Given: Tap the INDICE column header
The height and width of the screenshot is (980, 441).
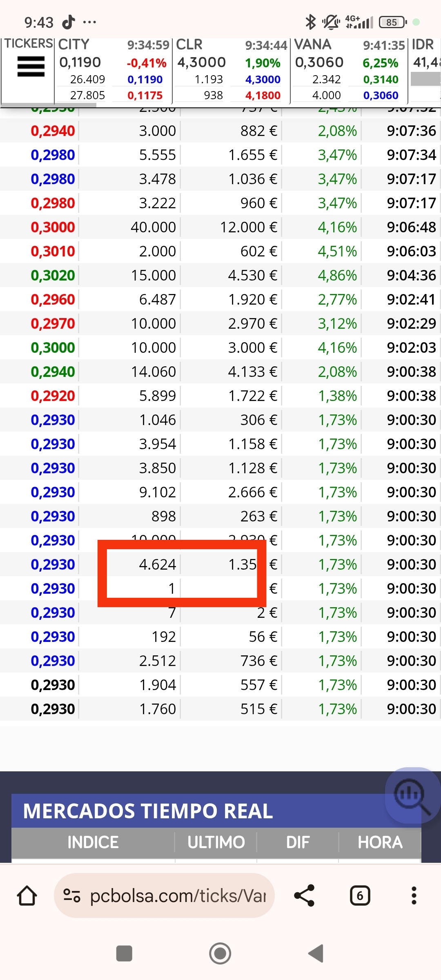Looking at the screenshot, I should click(x=93, y=842).
